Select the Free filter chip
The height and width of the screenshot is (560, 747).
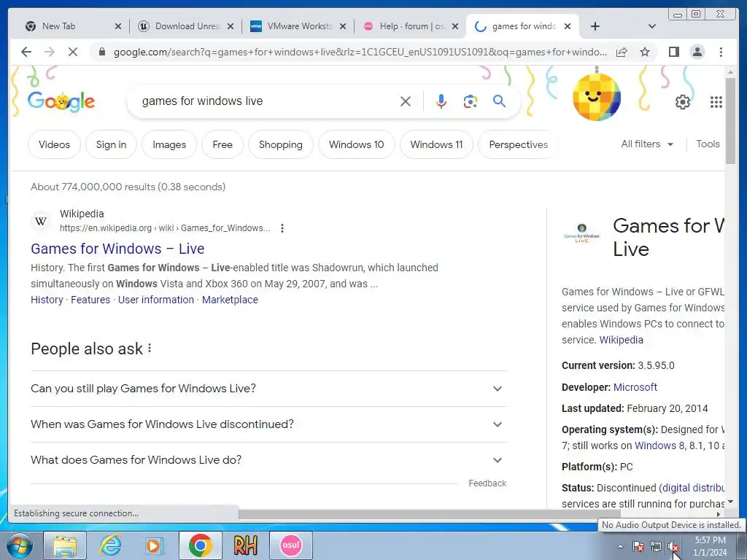click(x=222, y=144)
